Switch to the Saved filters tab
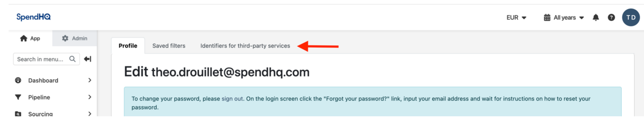Screen dimensions: 644x134 169,46
